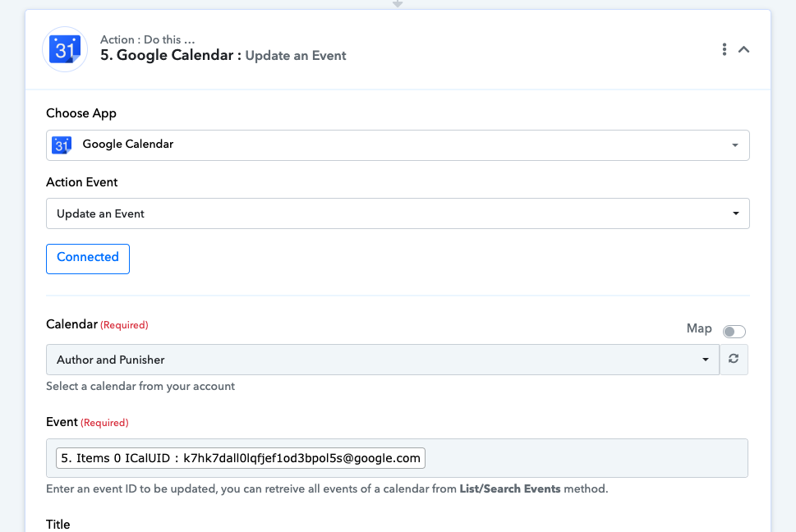Click the 'Action : Do this ...' label
796x532 pixels.
[x=147, y=39]
